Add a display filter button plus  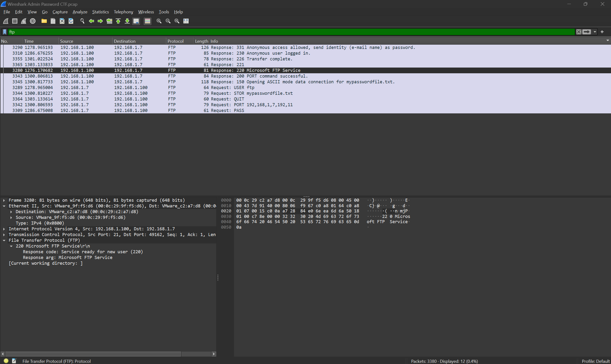point(602,32)
